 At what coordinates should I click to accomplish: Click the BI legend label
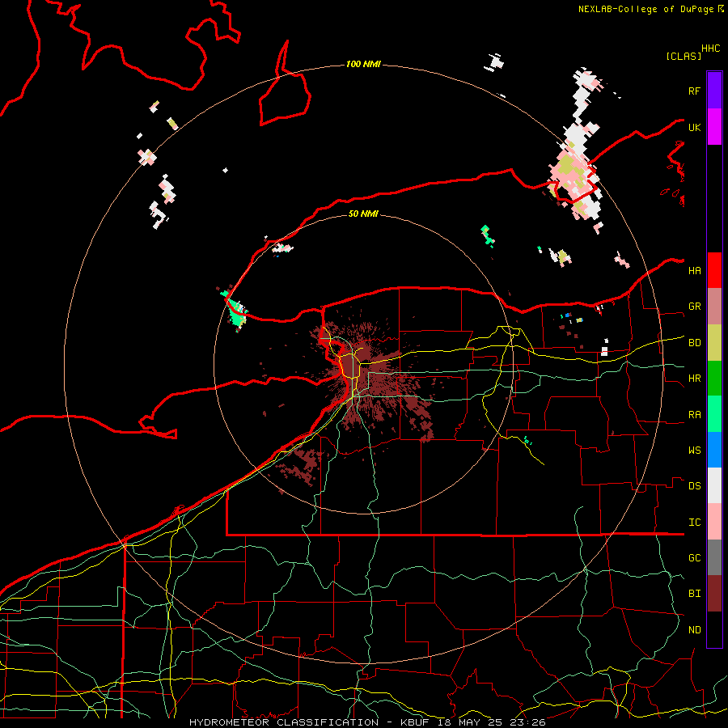tap(694, 594)
